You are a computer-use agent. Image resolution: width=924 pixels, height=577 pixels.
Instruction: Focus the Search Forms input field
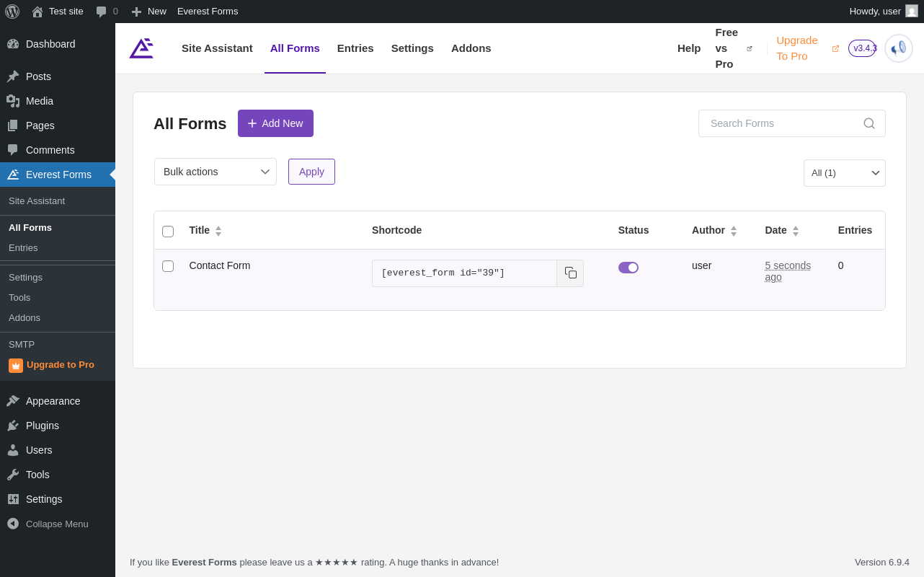point(782,123)
